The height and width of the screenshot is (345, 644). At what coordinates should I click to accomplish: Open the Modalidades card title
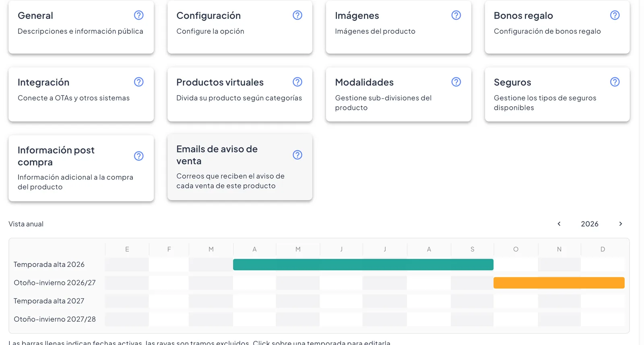pyautogui.click(x=364, y=83)
